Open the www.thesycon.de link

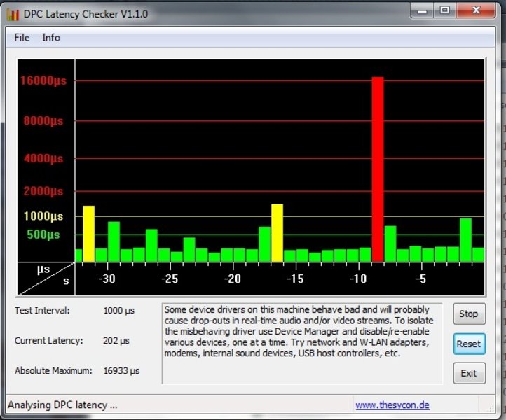(392, 405)
